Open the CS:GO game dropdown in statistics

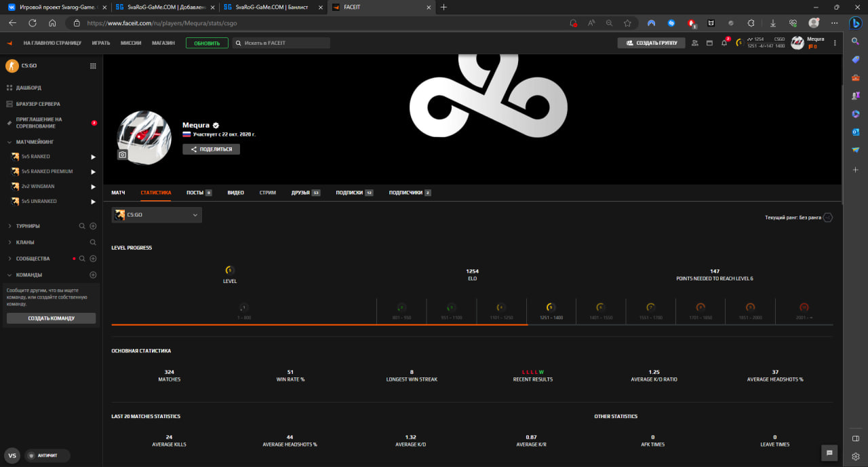pos(157,215)
